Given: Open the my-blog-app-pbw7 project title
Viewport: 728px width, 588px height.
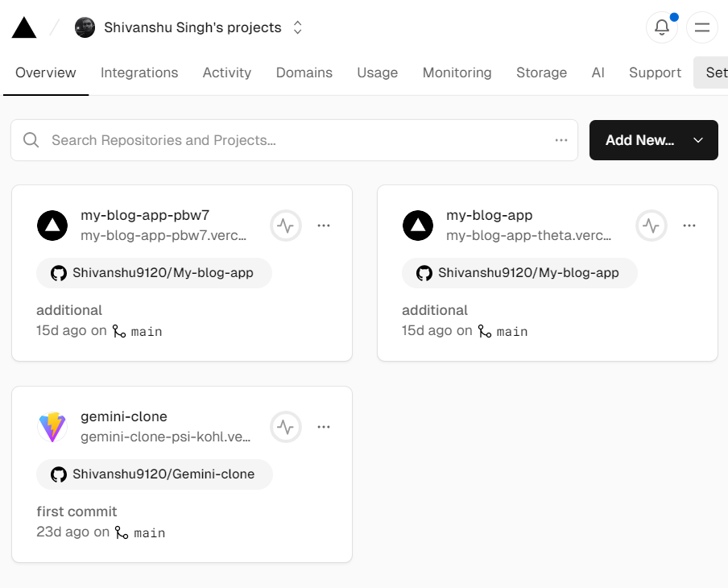Looking at the screenshot, I should (x=145, y=215).
